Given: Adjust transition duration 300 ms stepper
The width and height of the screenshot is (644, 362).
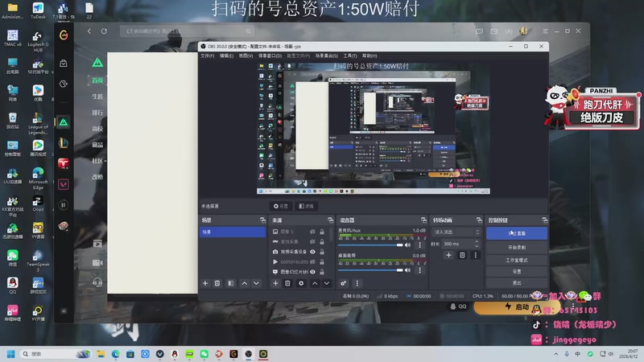Looking at the screenshot, I should (477, 244).
